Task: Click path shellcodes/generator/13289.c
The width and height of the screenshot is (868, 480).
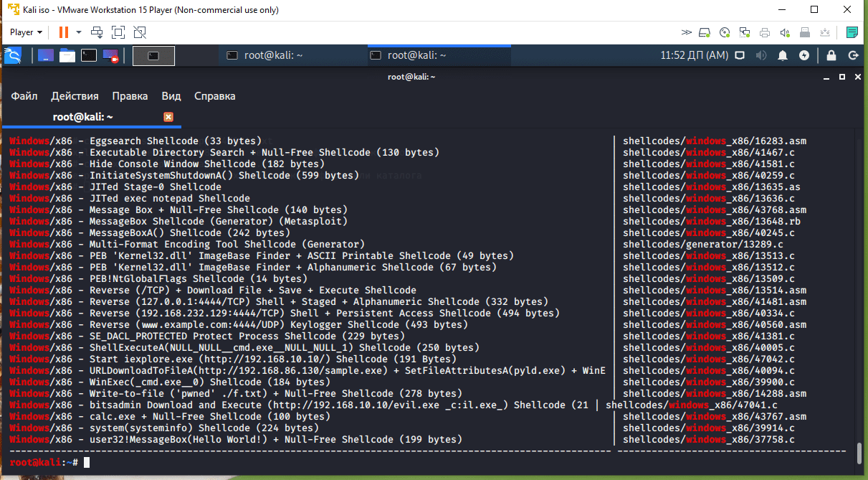Action: point(703,245)
